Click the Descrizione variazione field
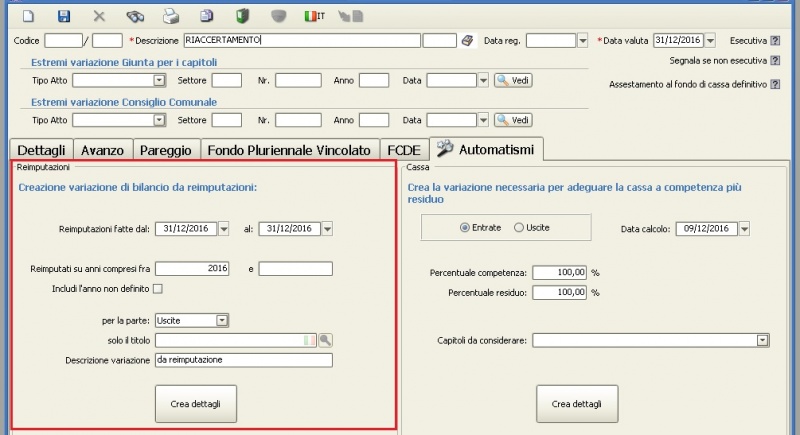The height and width of the screenshot is (435, 800). (244, 360)
